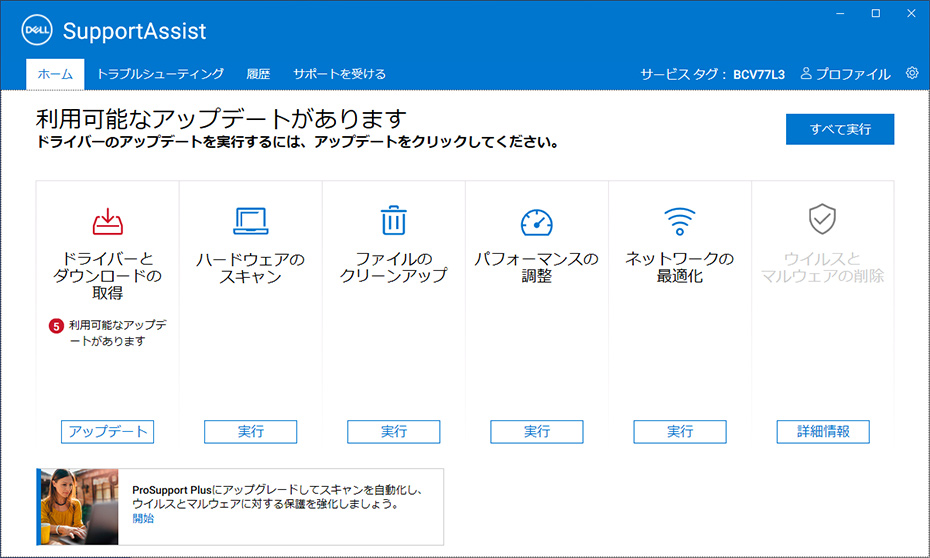The image size is (930, 558).
Task: Click the performance tuning gauge icon
Action: (x=537, y=221)
